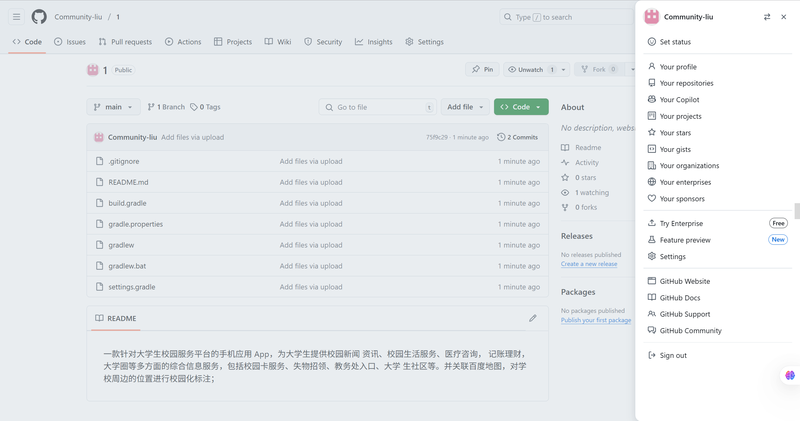
Task: Click the heart icon for Your sponsors
Action: [652, 198]
